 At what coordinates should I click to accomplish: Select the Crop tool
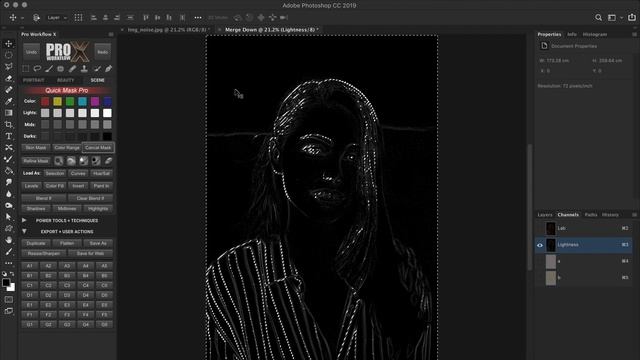[x=9, y=124]
